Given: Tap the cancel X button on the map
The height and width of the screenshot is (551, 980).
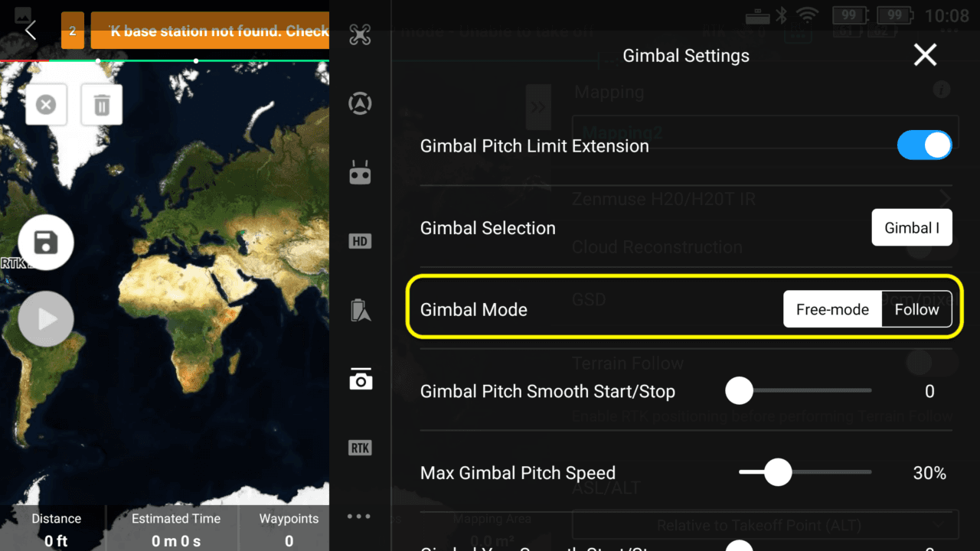Looking at the screenshot, I should (x=46, y=104).
